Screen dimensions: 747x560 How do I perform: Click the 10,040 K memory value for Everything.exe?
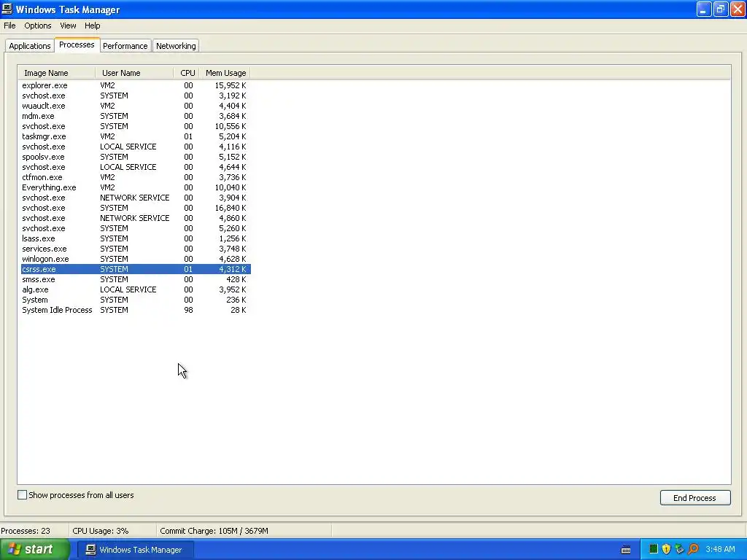point(231,187)
